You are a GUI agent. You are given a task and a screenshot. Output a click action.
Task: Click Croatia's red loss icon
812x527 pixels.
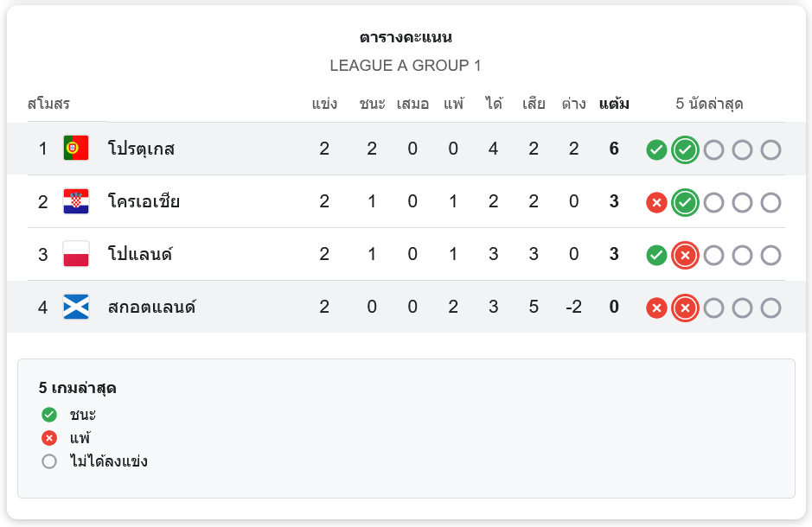pyautogui.click(x=656, y=203)
